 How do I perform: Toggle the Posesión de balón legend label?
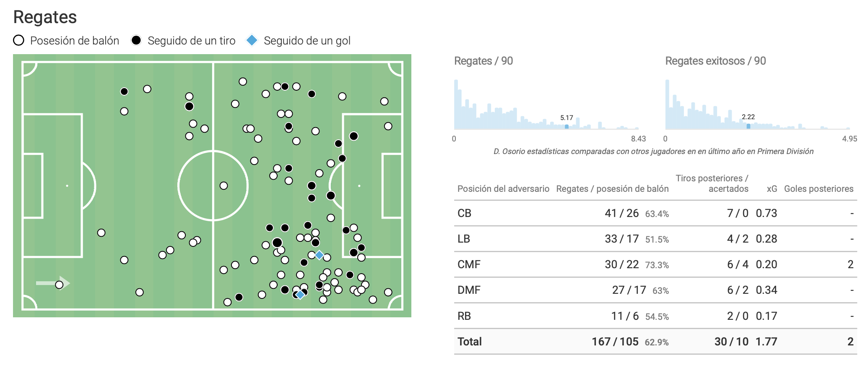[x=75, y=41]
